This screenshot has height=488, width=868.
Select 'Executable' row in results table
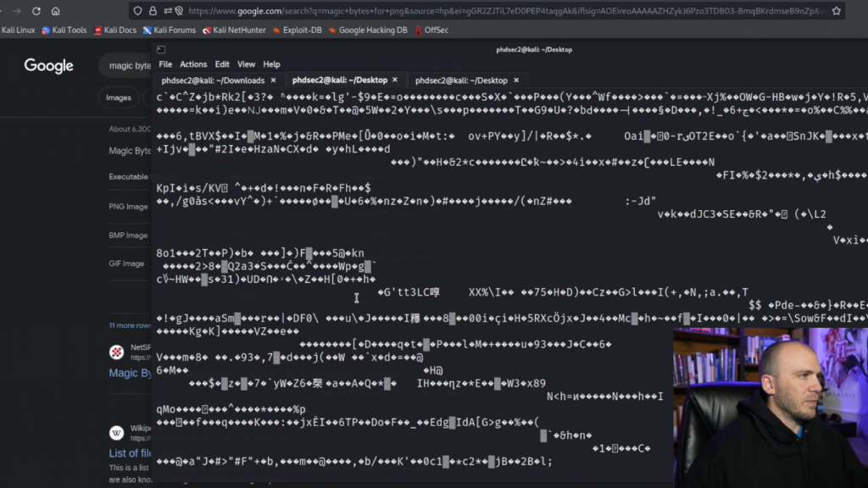[x=130, y=177]
